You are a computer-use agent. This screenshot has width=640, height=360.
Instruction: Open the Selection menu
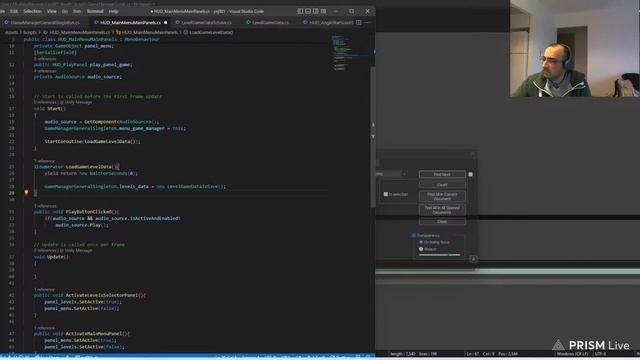pos(32,11)
